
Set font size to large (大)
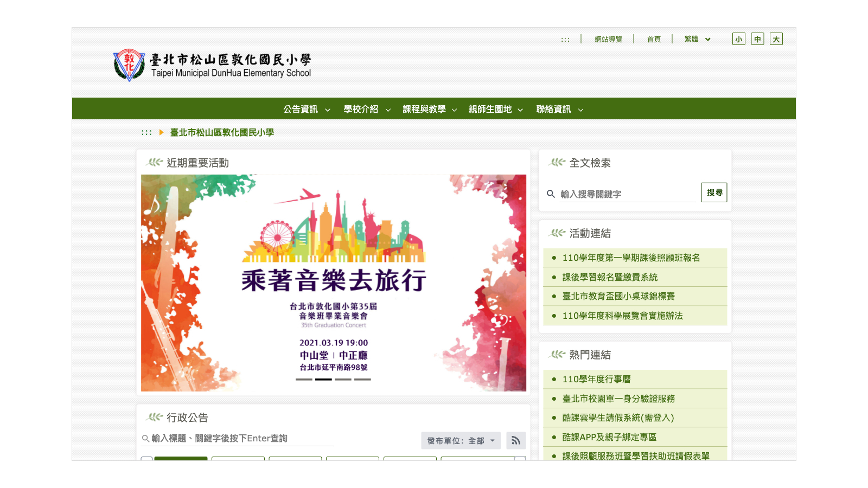coord(776,39)
